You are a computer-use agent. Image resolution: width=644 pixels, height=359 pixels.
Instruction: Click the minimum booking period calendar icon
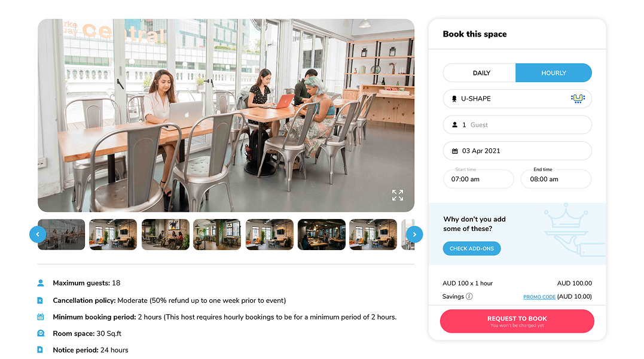click(x=41, y=317)
